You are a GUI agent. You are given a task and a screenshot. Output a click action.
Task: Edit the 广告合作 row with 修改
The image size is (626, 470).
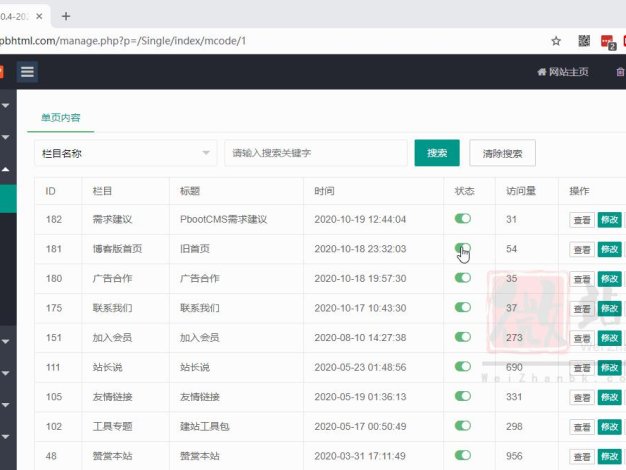click(609, 279)
